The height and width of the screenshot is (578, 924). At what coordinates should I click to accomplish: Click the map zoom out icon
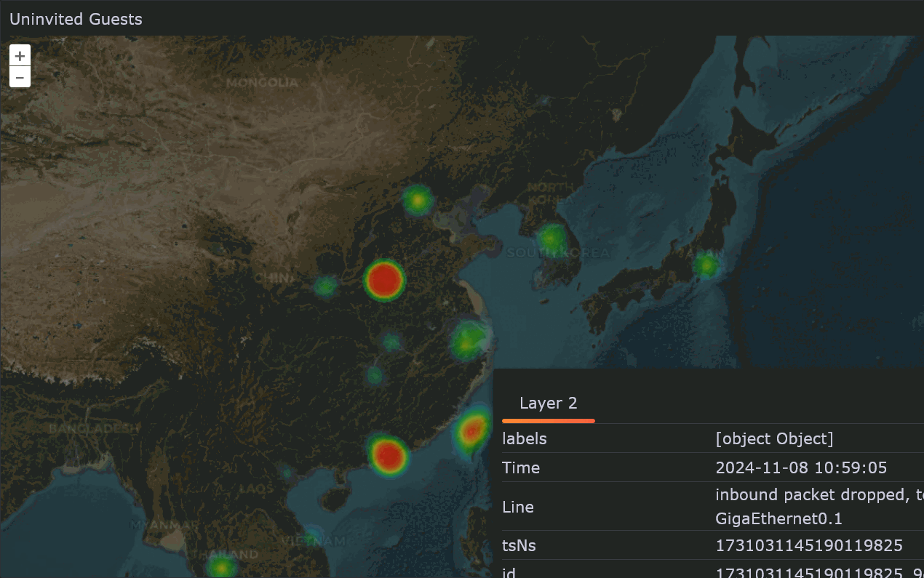(x=20, y=76)
